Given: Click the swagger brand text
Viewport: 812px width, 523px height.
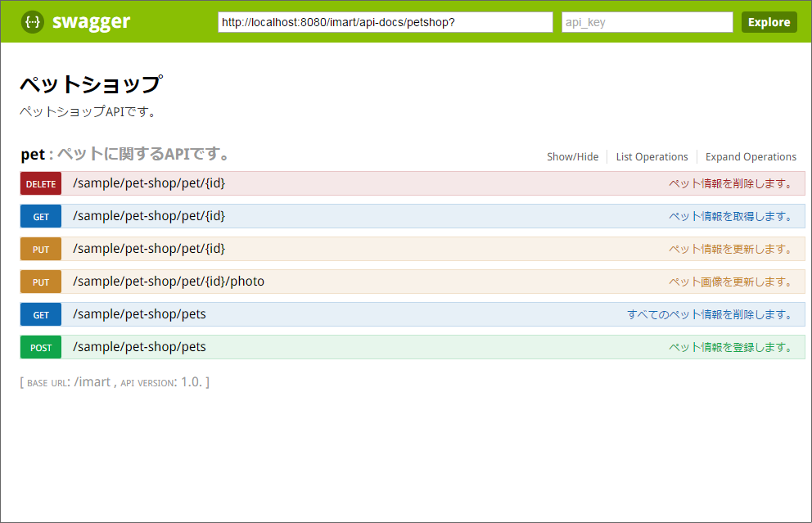Looking at the screenshot, I should click(91, 22).
